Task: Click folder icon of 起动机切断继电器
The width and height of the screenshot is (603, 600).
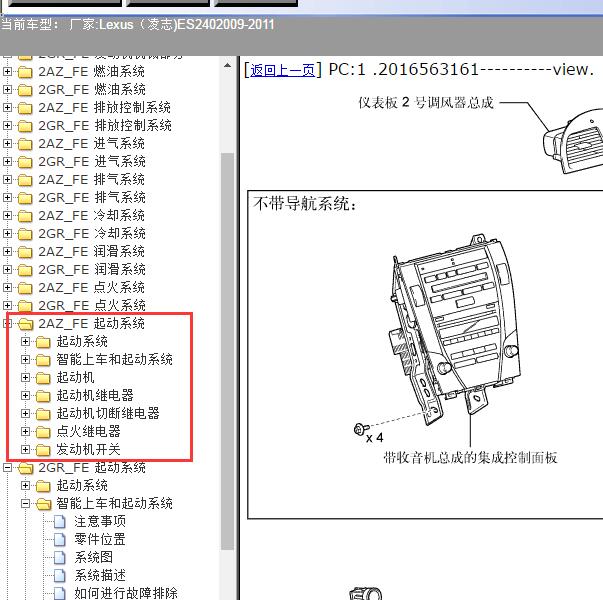Action: point(43,414)
